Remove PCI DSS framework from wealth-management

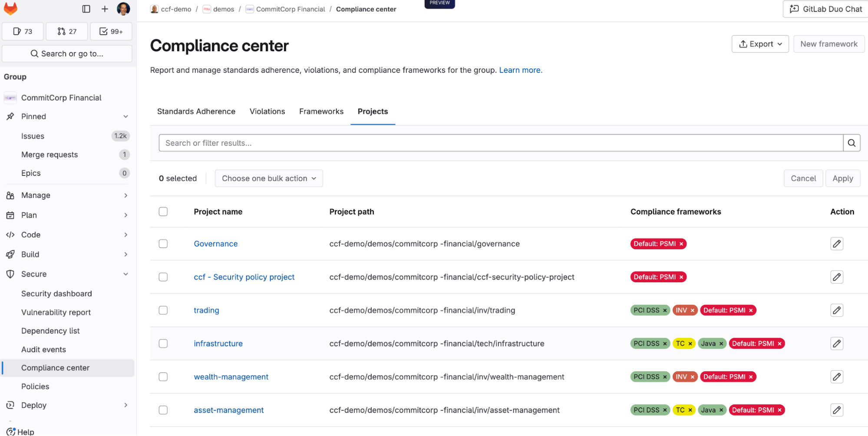[664, 377]
